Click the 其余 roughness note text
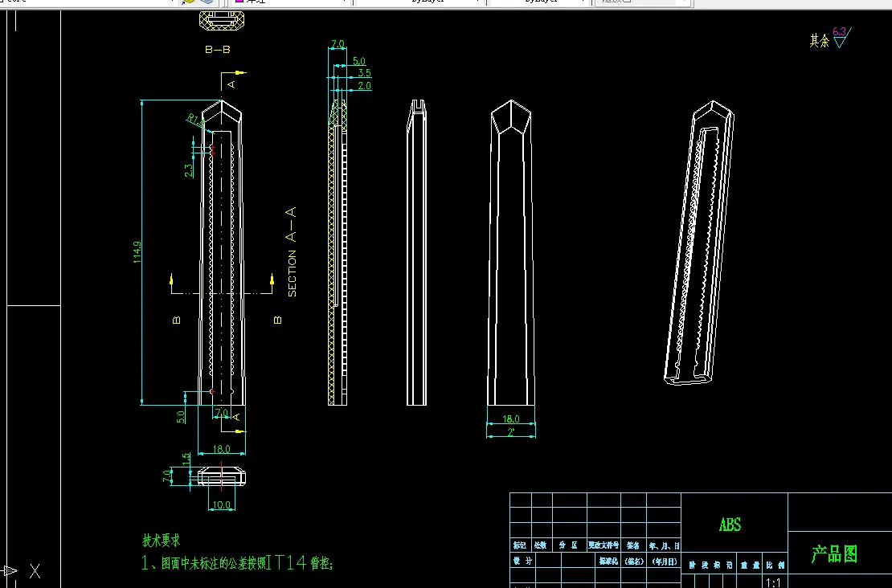The image size is (892, 588). [820, 40]
